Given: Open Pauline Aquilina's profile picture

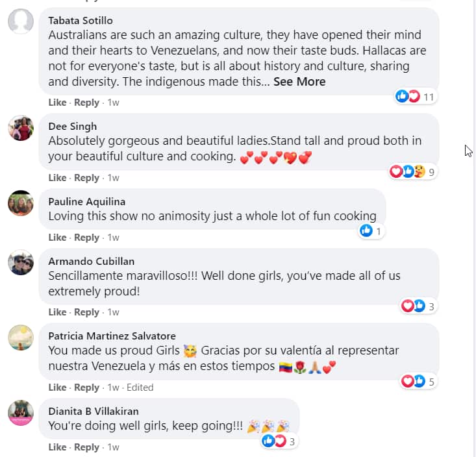Looking at the screenshot, I should coord(21,203).
